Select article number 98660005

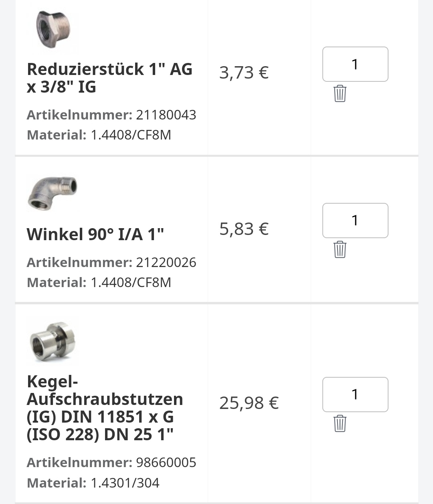pos(166,463)
